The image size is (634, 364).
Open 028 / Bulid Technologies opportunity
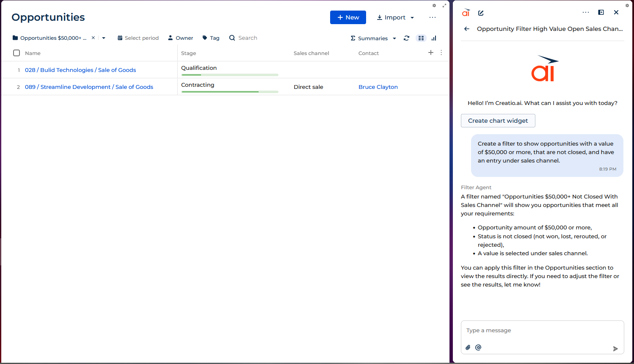[80, 70]
